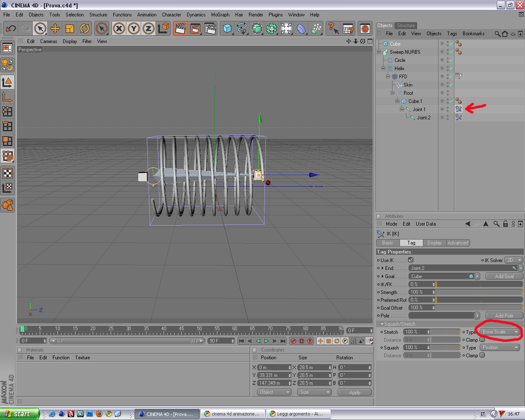Open the Character menu
The width and height of the screenshot is (525, 420).
(171, 15)
